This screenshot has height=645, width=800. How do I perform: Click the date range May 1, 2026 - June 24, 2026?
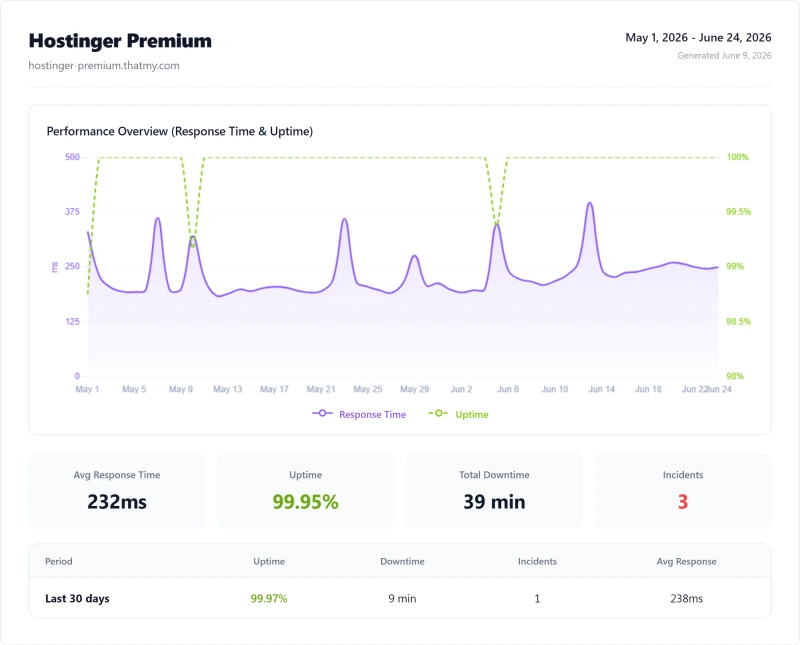[x=698, y=37]
